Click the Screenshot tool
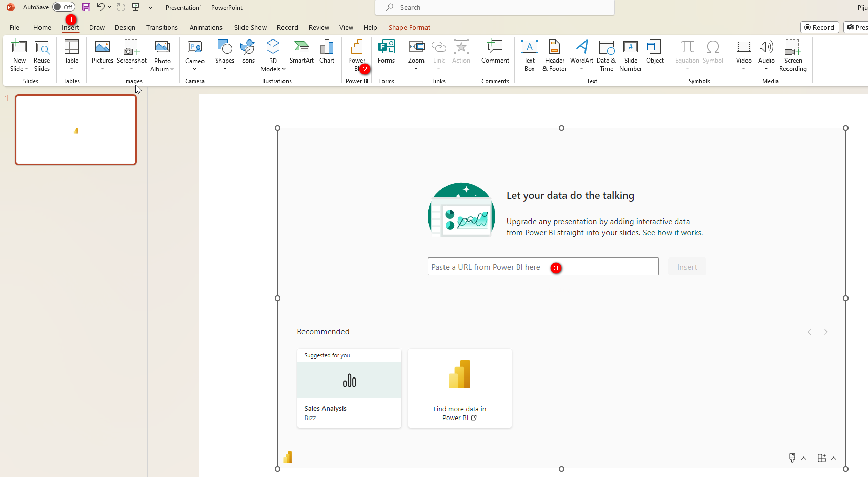This screenshot has width=868, height=477. point(132,55)
